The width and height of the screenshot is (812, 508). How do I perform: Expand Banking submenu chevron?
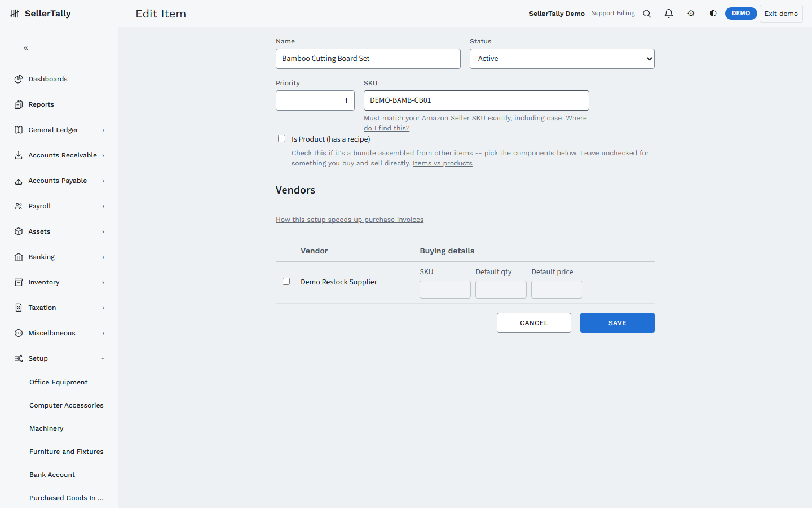tap(103, 257)
